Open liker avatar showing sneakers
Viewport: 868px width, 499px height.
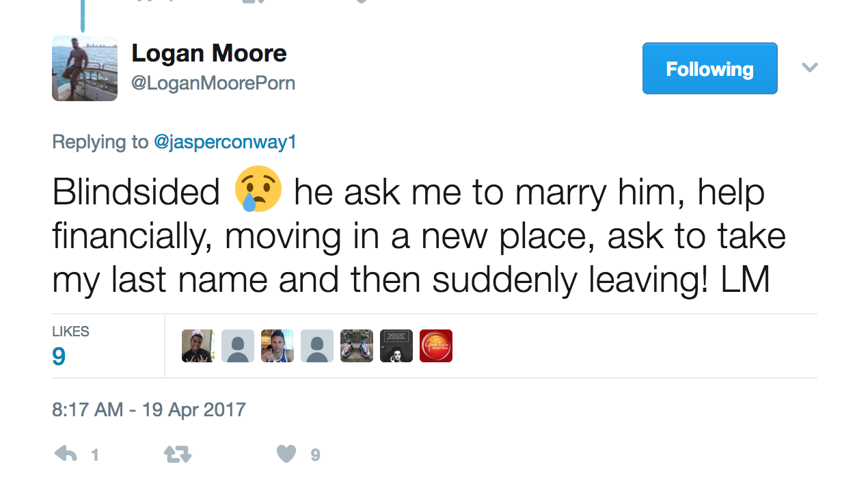357,346
